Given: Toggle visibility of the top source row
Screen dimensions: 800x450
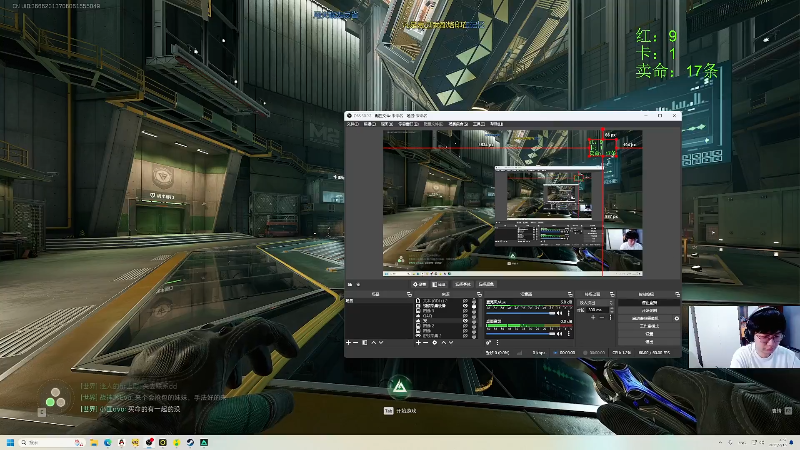Looking at the screenshot, I should coord(465,301).
